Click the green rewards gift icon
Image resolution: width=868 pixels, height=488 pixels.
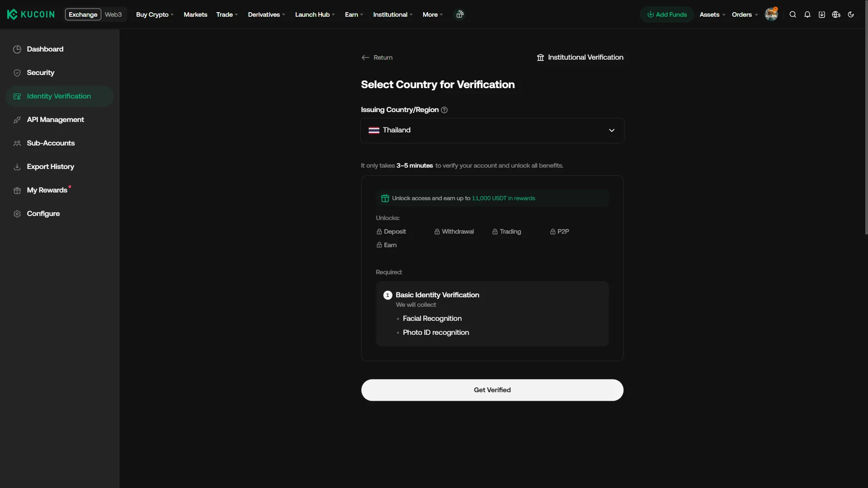[385, 198]
